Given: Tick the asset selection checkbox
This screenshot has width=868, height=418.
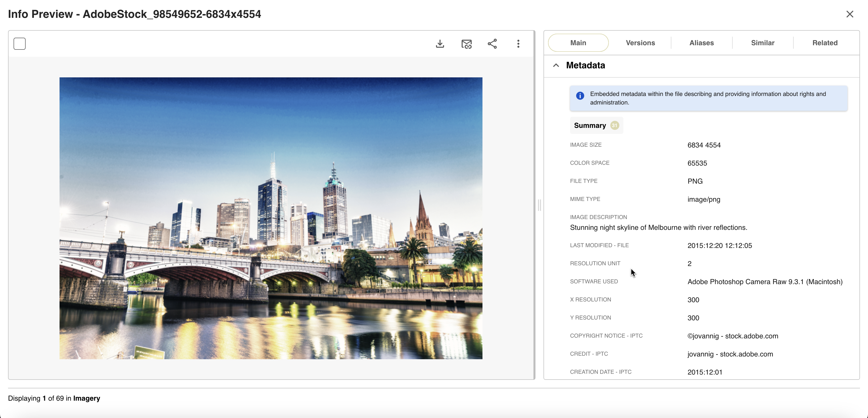Looking at the screenshot, I should click(20, 44).
